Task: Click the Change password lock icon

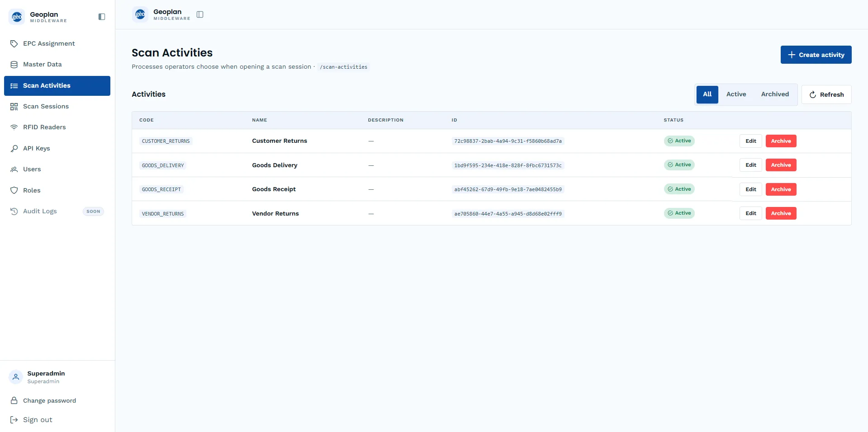Action: [x=14, y=400]
